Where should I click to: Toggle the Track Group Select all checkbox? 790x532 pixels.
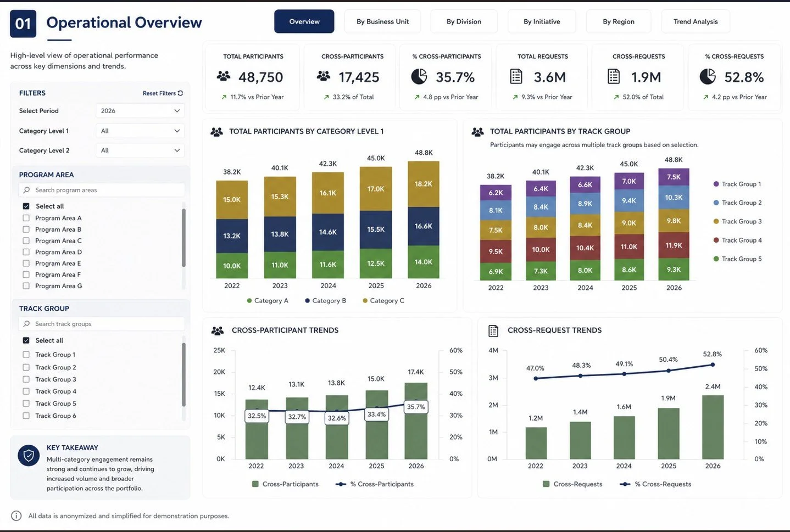pyautogui.click(x=26, y=340)
